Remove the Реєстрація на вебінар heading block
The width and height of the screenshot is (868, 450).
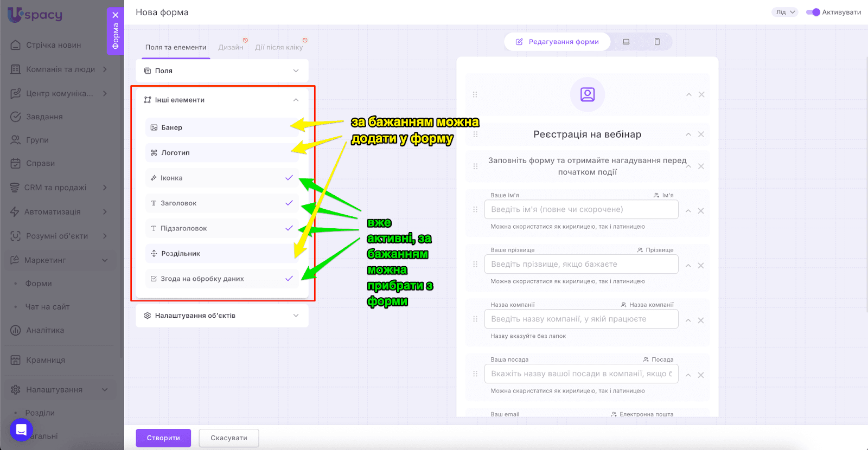pyautogui.click(x=701, y=134)
